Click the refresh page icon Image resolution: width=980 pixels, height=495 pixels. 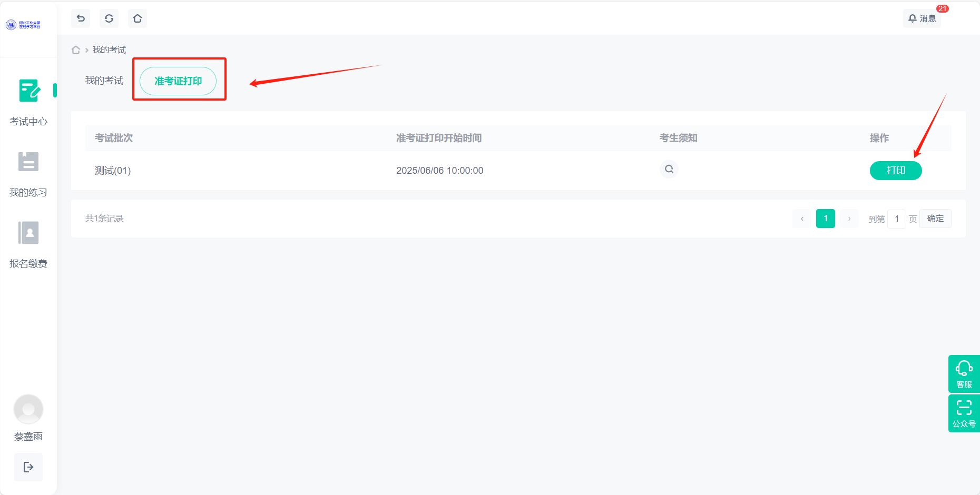(x=109, y=18)
